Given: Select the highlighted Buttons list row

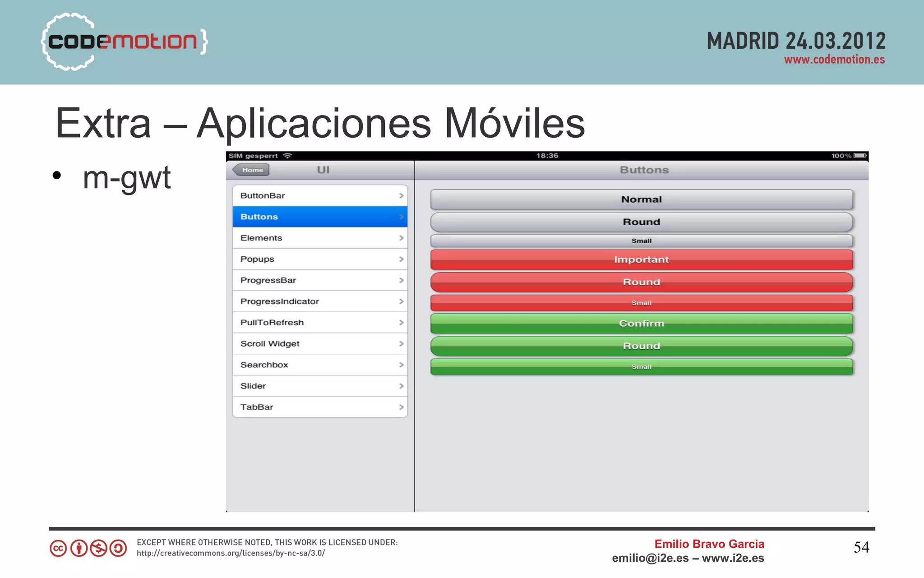Looking at the screenshot, I should click(320, 217).
